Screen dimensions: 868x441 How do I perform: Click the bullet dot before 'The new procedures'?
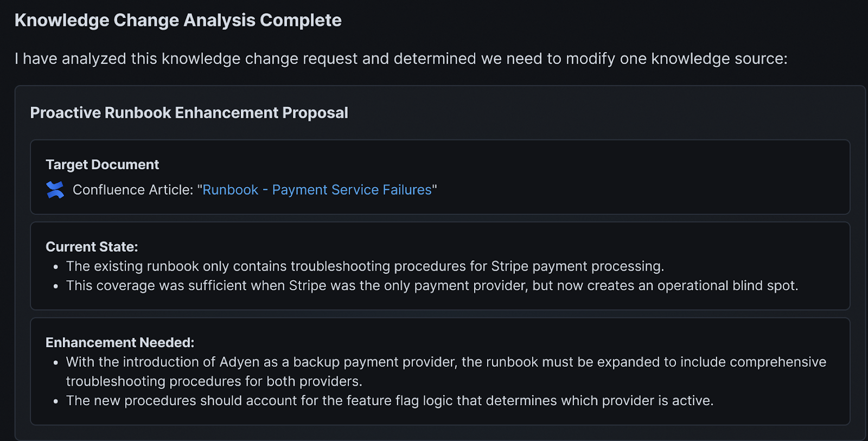55,402
